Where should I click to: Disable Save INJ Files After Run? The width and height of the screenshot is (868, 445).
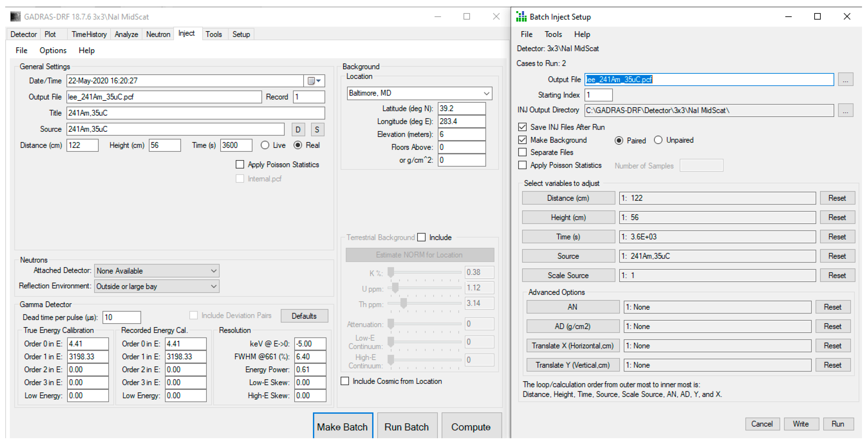522,127
